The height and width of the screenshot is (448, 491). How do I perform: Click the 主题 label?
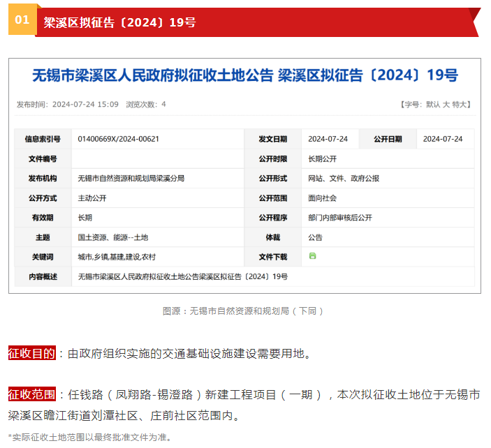[43, 237]
